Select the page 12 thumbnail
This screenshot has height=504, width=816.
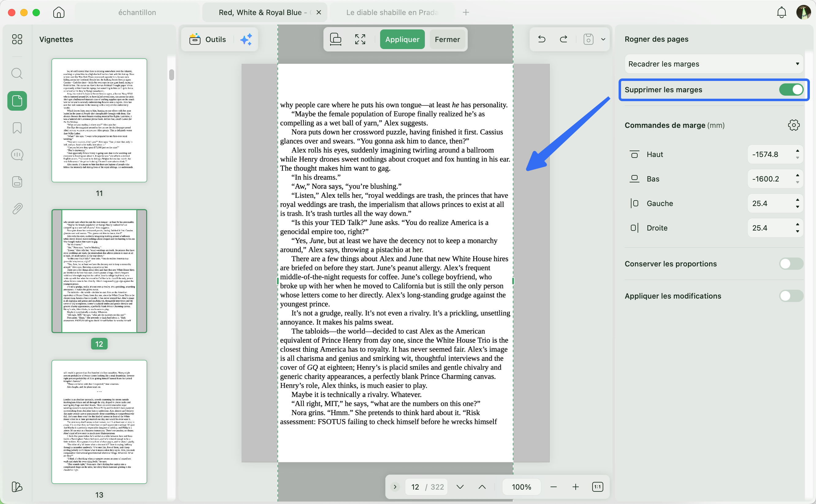point(99,271)
